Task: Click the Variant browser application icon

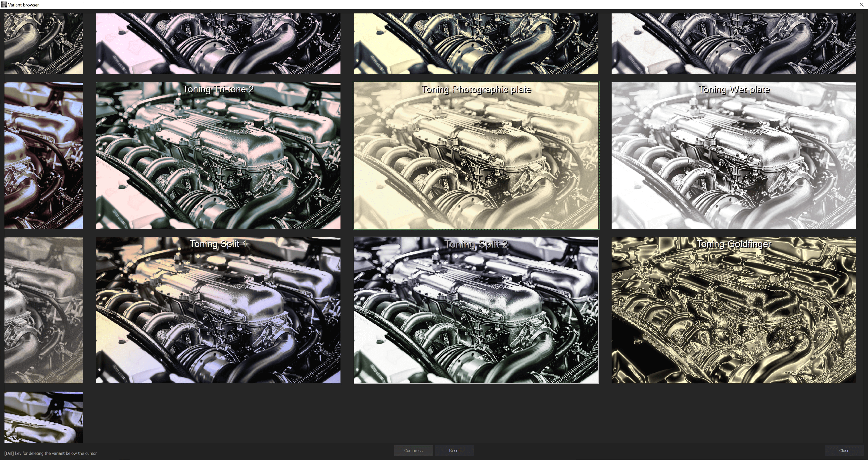Action: (x=3, y=4)
